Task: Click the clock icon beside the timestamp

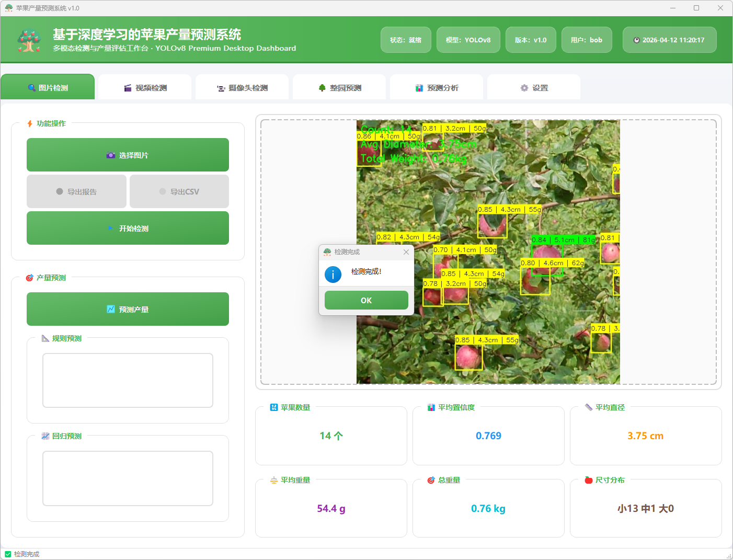Action: 636,40
